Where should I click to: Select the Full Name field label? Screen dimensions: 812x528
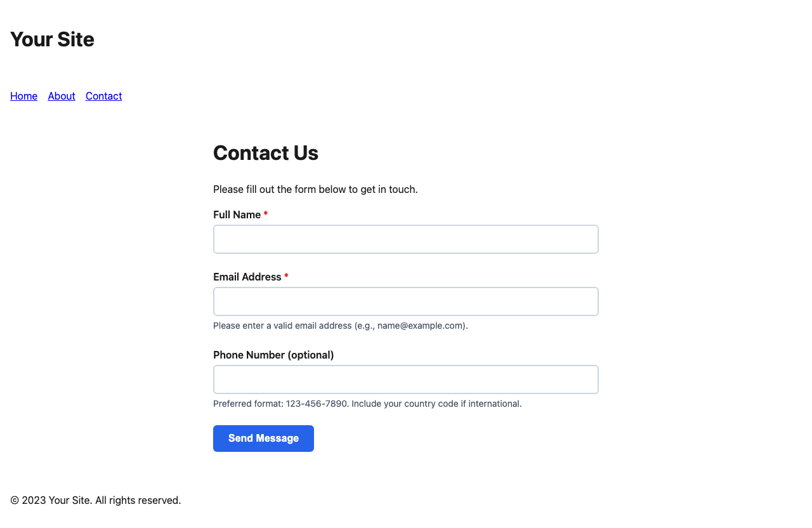237,214
